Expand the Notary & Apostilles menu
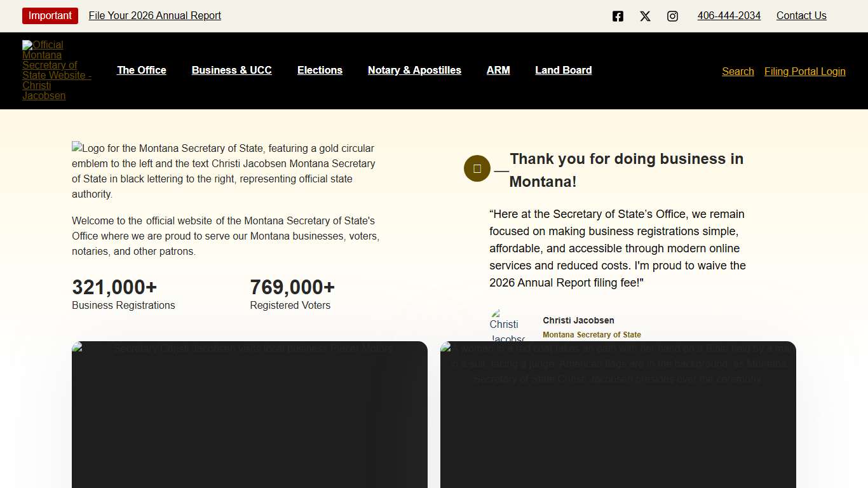868x488 pixels. pyautogui.click(x=414, y=71)
